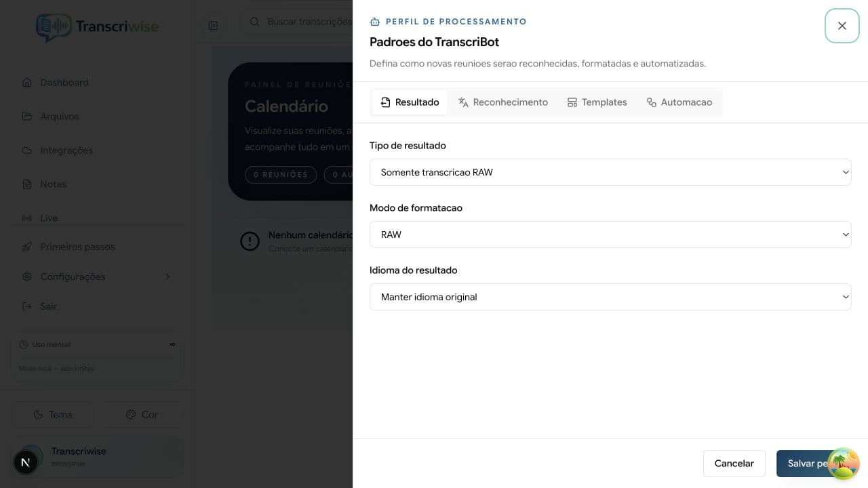The height and width of the screenshot is (488, 868).
Task: Click the Notas document icon
Action: tap(27, 184)
